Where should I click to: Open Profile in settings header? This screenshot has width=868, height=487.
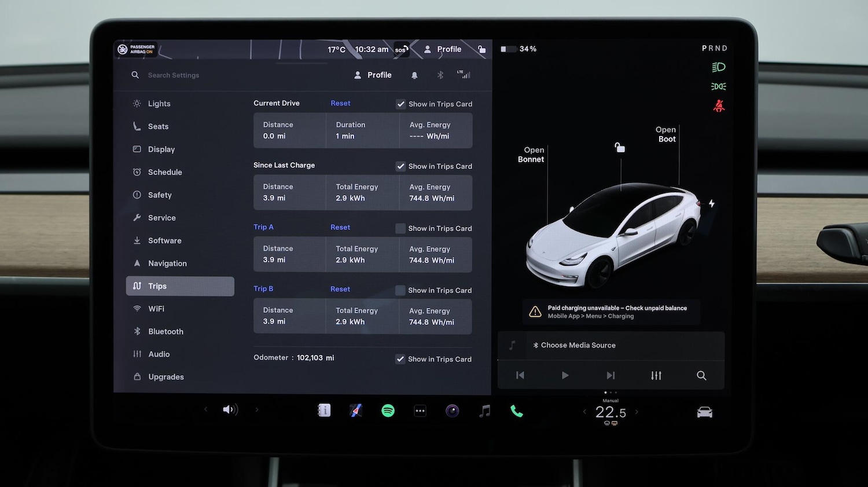(373, 75)
